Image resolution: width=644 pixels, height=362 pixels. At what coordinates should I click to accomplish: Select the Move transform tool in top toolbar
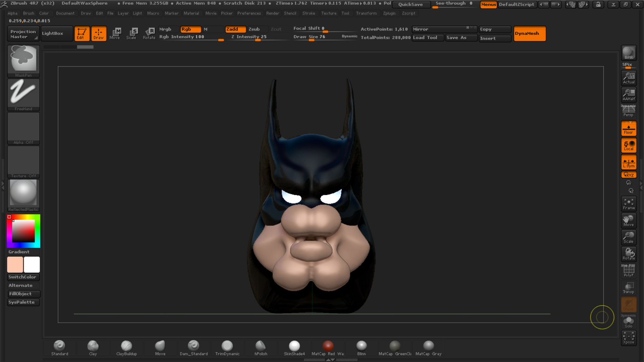coord(115,33)
